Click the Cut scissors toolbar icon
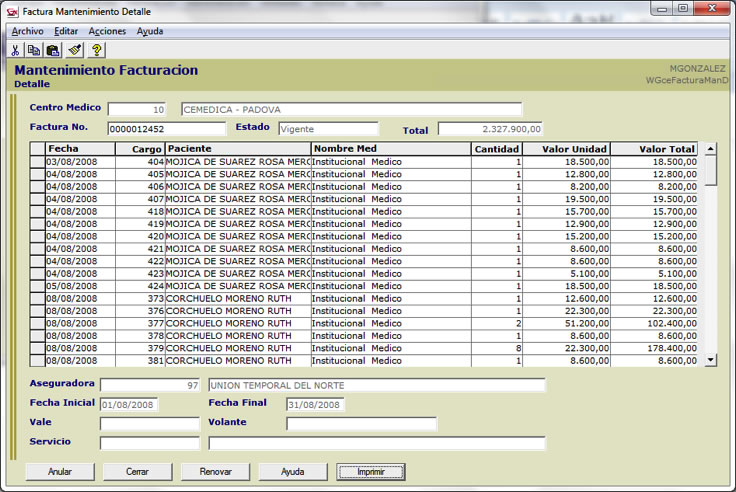The height and width of the screenshot is (492, 736). click(x=15, y=50)
